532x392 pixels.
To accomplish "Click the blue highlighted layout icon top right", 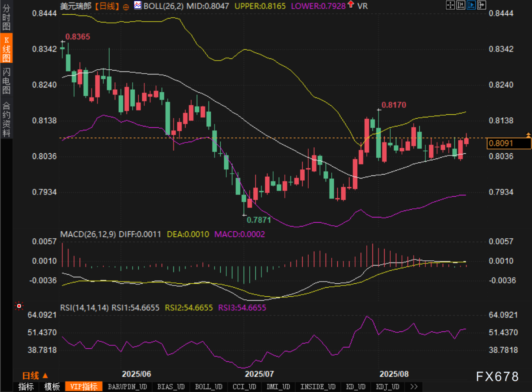I will point(471,5).
